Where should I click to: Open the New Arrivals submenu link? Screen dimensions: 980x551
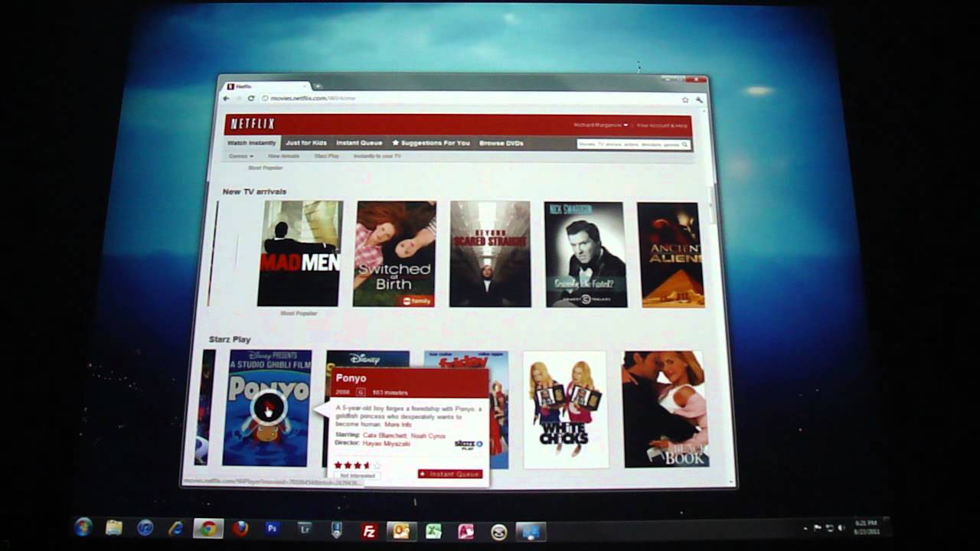click(x=283, y=156)
